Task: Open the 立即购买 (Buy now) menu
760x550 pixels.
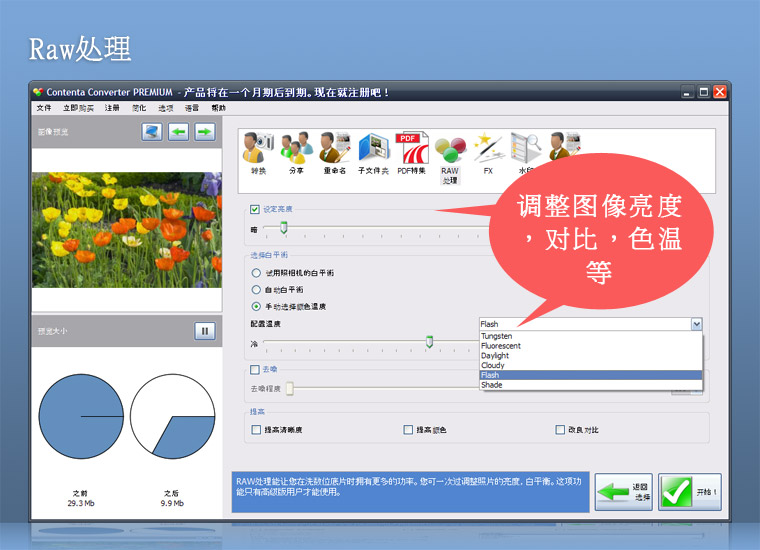Action: pyautogui.click(x=78, y=108)
